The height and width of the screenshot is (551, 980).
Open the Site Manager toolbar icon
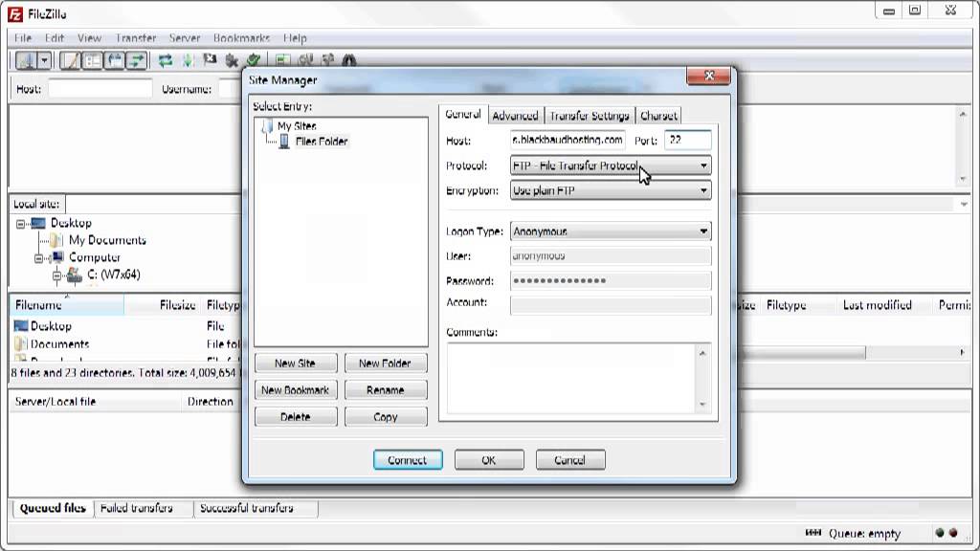click(x=26, y=60)
